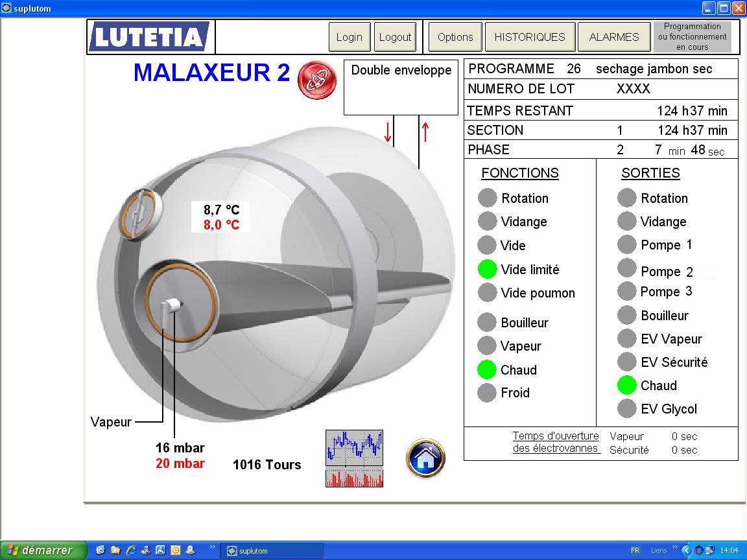Viewport: 747px width, 560px height.
Task: Toggle the Froid function indicator
Action: (487, 393)
